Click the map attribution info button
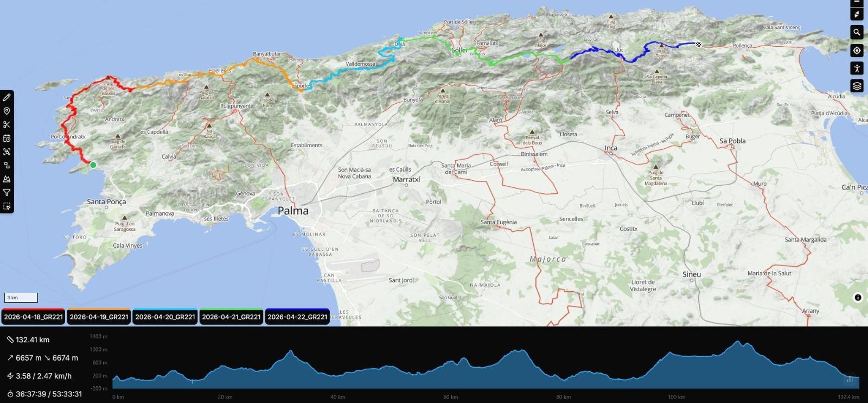Screen dimensions: 868x403 click(858, 297)
